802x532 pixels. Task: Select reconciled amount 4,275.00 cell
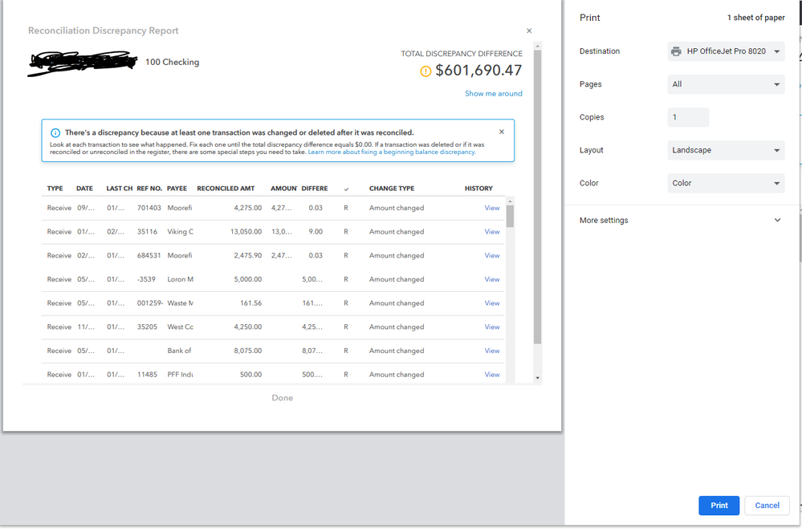247,208
